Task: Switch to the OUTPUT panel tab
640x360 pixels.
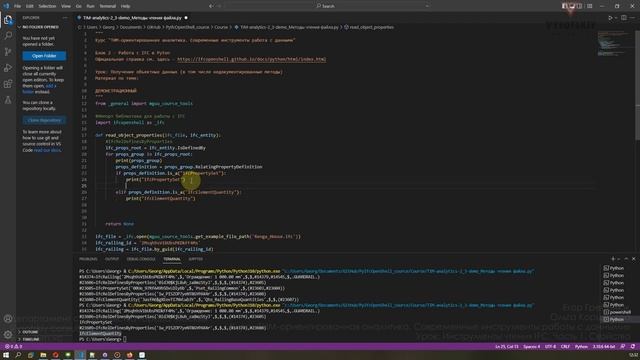Action: click(111, 259)
